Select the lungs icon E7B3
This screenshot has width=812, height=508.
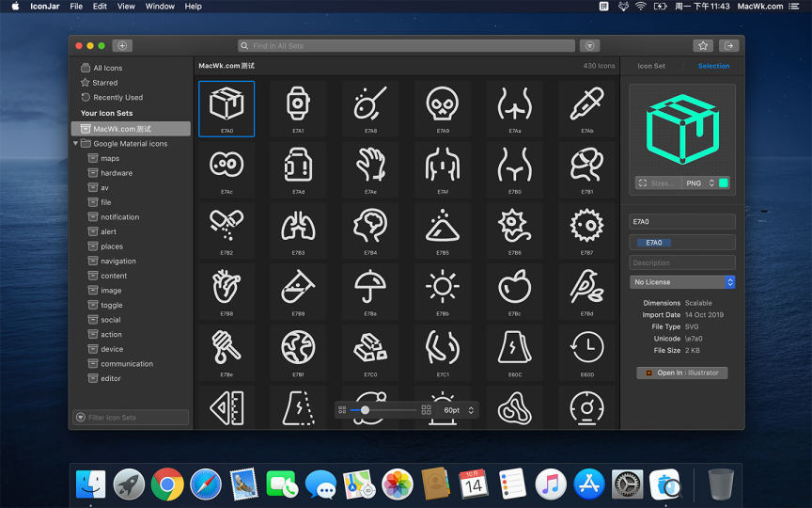coord(298,226)
